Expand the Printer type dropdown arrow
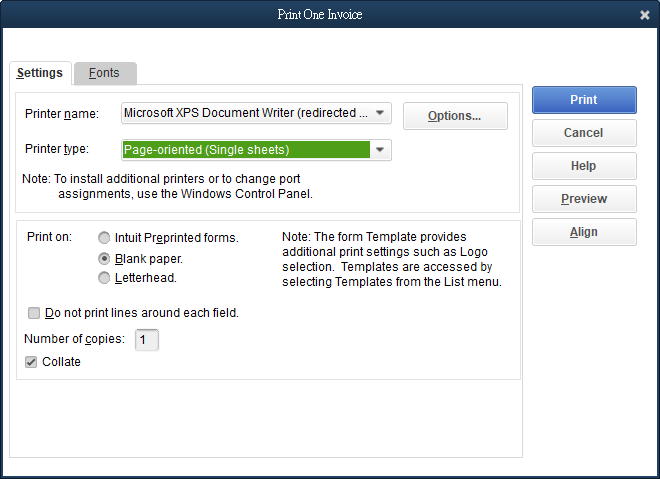The height and width of the screenshot is (479, 660). click(380, 150)
